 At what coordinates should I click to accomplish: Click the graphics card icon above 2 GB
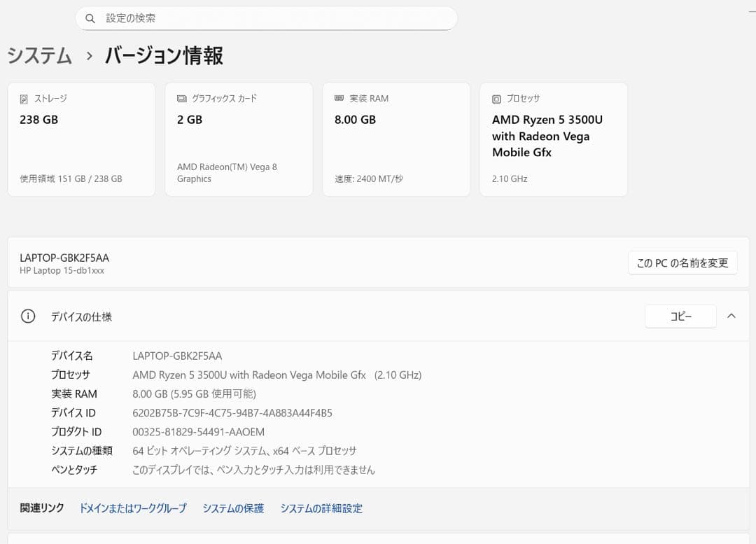182,99
